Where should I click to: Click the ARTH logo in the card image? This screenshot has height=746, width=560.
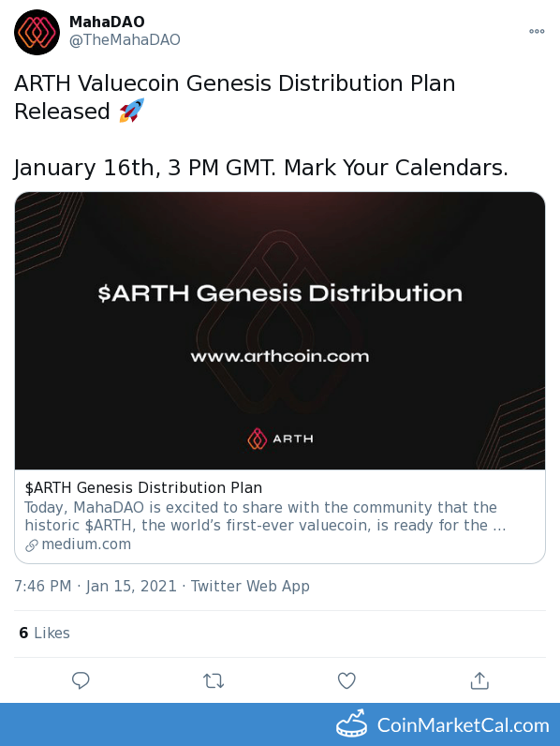[x=280, y=439]
